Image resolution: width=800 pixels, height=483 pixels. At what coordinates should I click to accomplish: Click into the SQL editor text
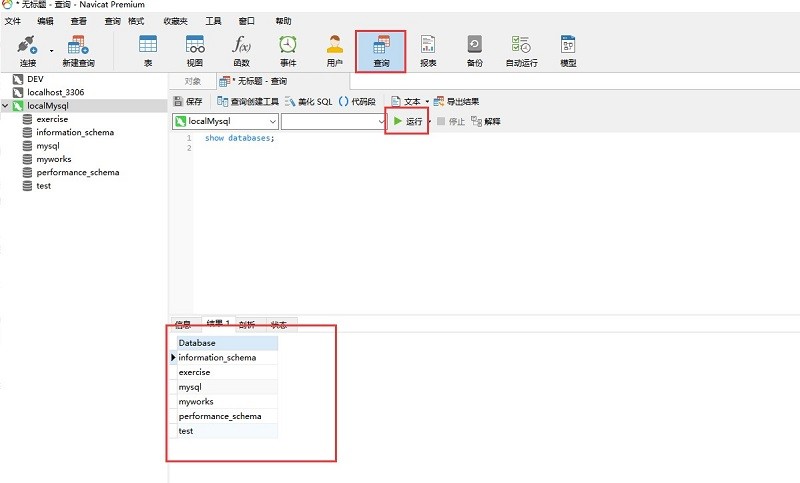(x=239, y=138)
